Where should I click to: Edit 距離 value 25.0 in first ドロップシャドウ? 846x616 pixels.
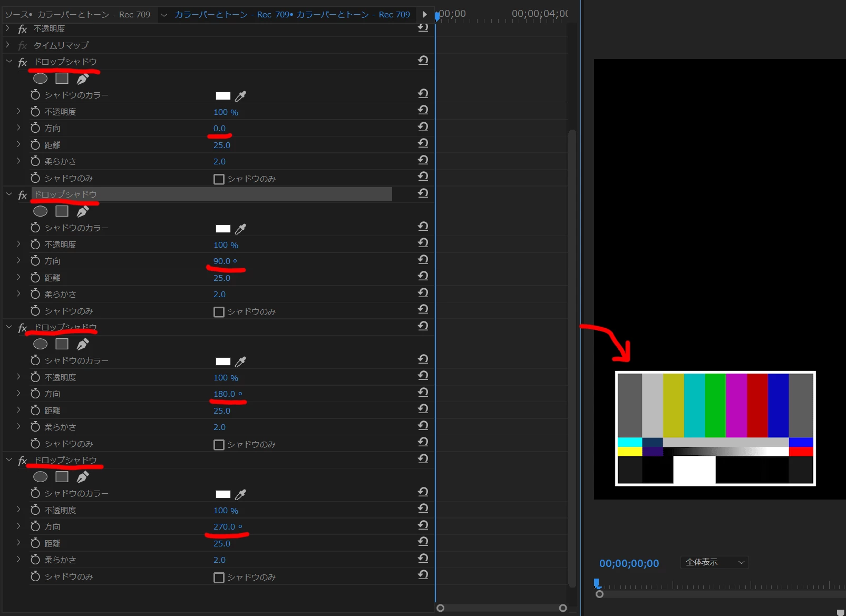(x=222, y=145)
